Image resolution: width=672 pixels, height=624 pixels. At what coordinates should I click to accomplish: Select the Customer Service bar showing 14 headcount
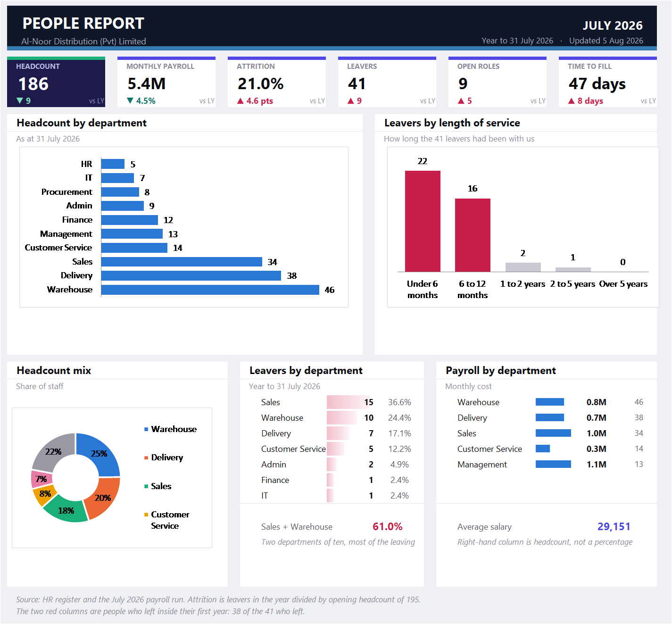click(x=134, y=248)
